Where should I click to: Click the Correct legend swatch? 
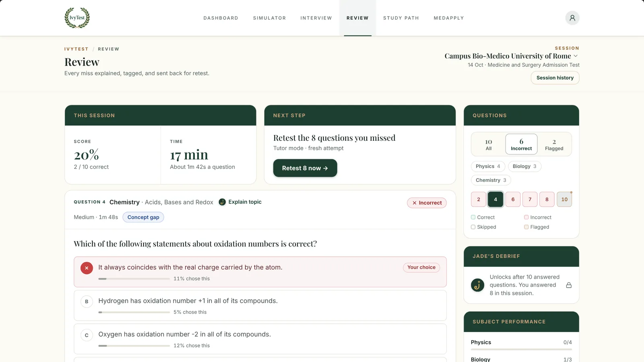(473, 217)
